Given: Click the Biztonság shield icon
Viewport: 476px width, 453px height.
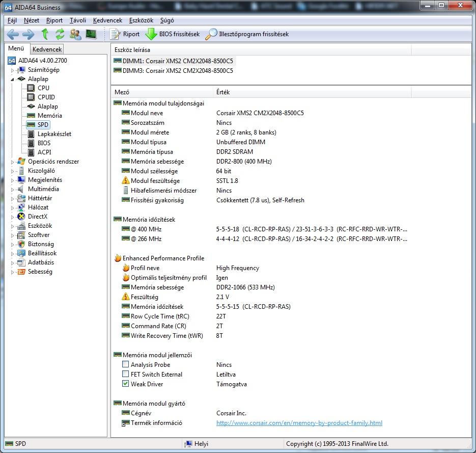Looking at the screenshot, I should (x=21, y=244).
